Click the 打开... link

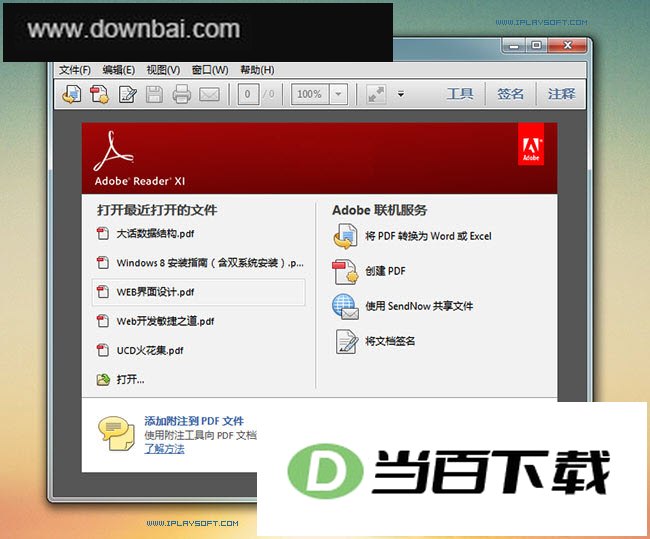[130, 379]
